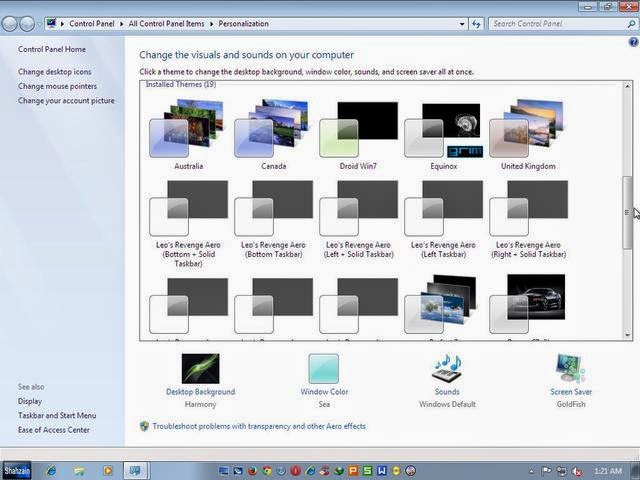Show hidden tray icons arrow
Screen dimensions: 640x480
(531, 471)
